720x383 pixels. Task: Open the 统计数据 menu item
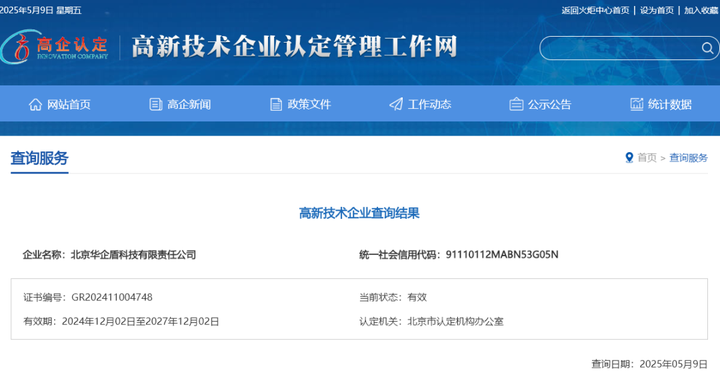point(661,105)
